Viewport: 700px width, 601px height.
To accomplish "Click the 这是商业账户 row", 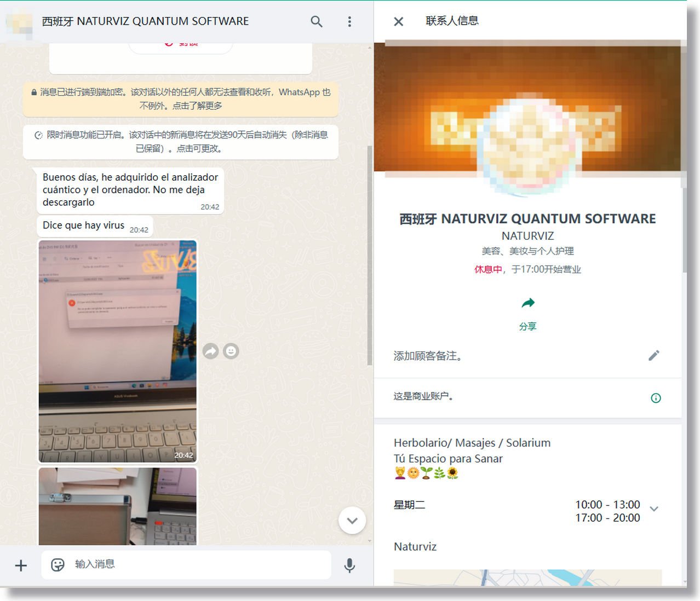I will pos(528,397).
